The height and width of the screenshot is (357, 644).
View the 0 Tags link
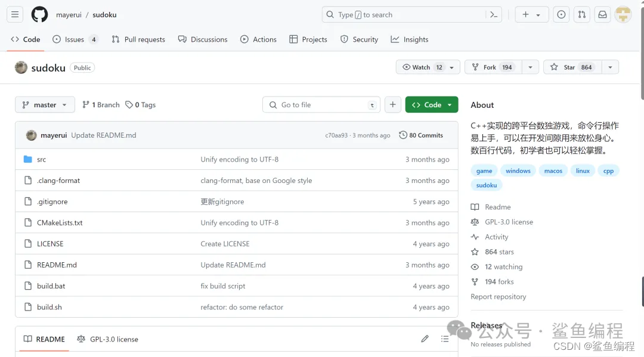(141, 105)
